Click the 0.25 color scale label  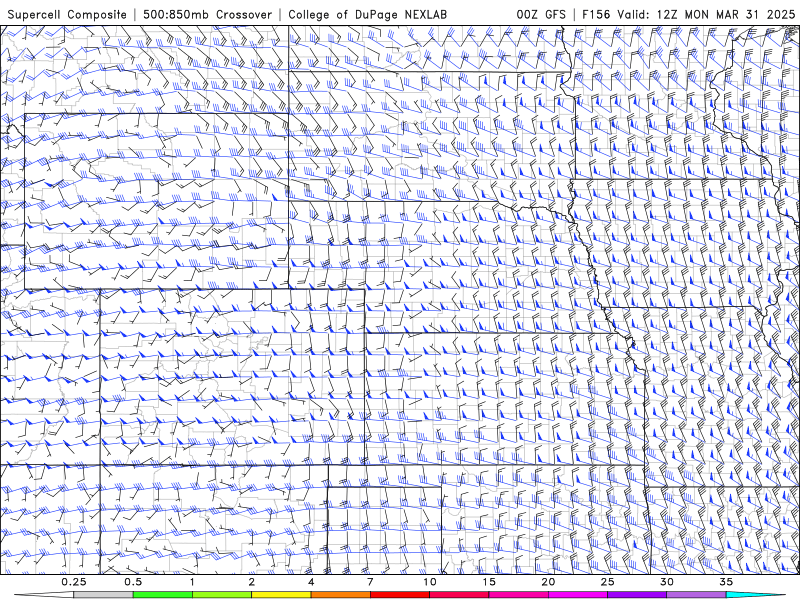tap(74, 582)
